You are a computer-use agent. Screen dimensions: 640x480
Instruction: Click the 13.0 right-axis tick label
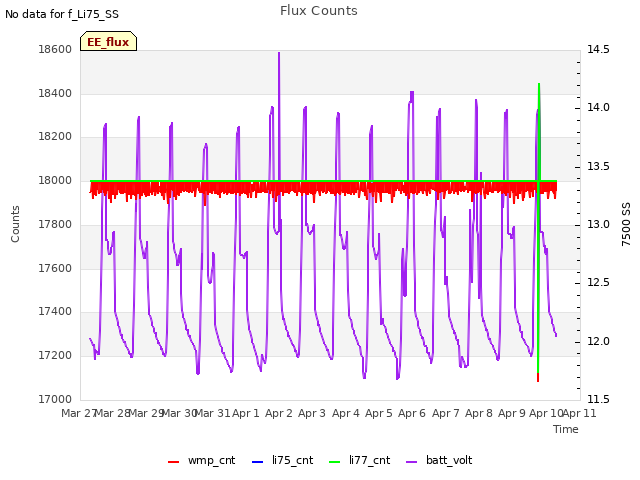click(598, 224)
